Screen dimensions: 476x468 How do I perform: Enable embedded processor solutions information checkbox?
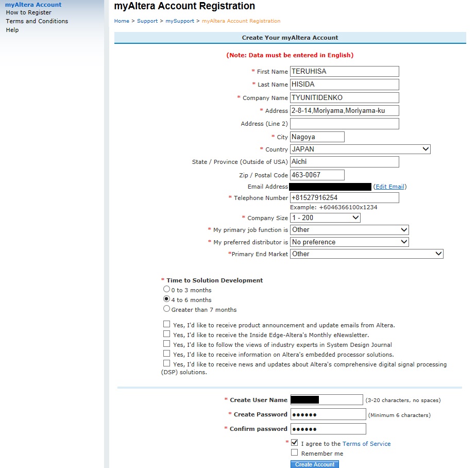click(166, 353)
